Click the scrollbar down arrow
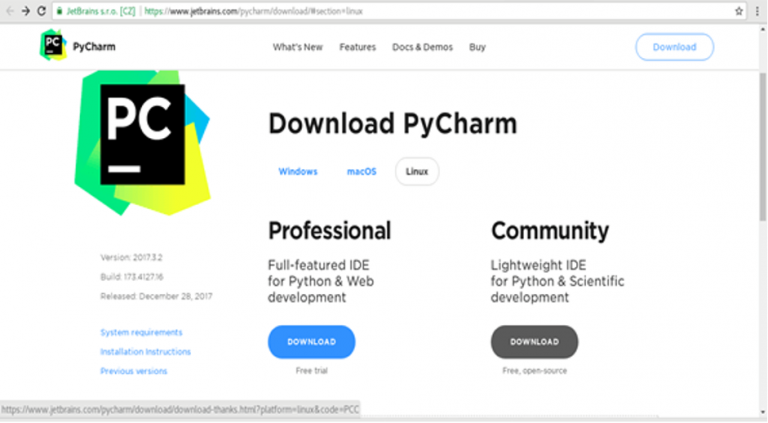 [763, 412]
